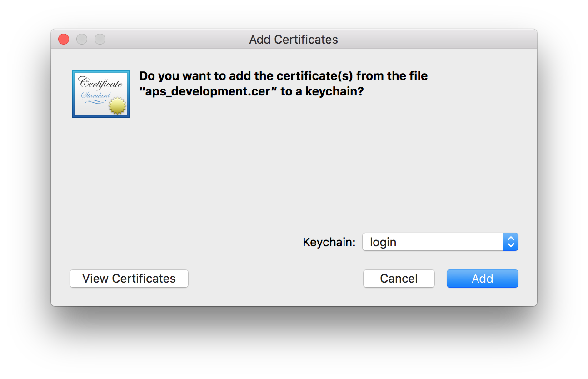Click the "aps_development.cer" prompt text
The width and height of the screenshot is (588, 379).
283,84
